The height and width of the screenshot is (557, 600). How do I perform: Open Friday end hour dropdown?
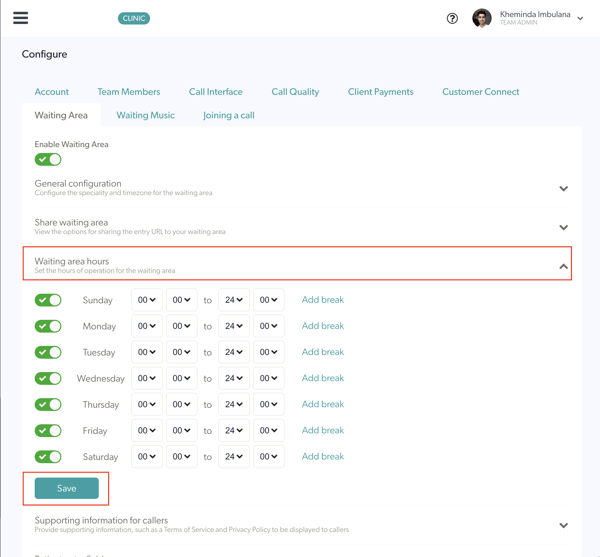click(234, 431)
